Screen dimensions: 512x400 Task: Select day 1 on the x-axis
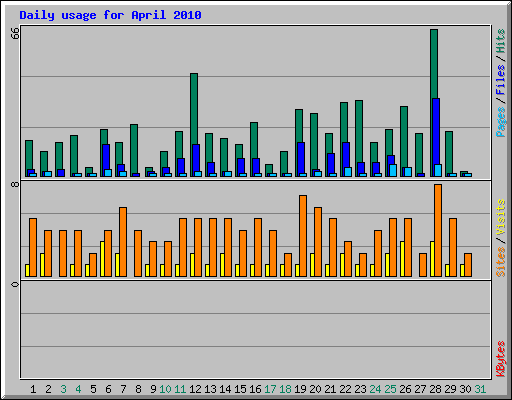[33, 389]
